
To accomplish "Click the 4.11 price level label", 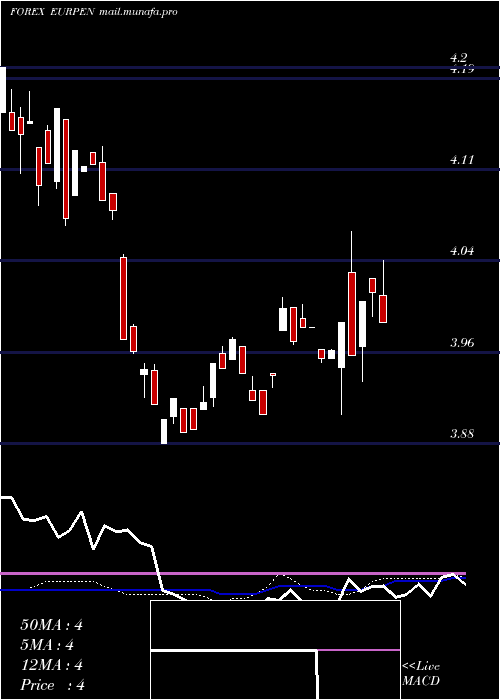I will click(x=462, y=159).
